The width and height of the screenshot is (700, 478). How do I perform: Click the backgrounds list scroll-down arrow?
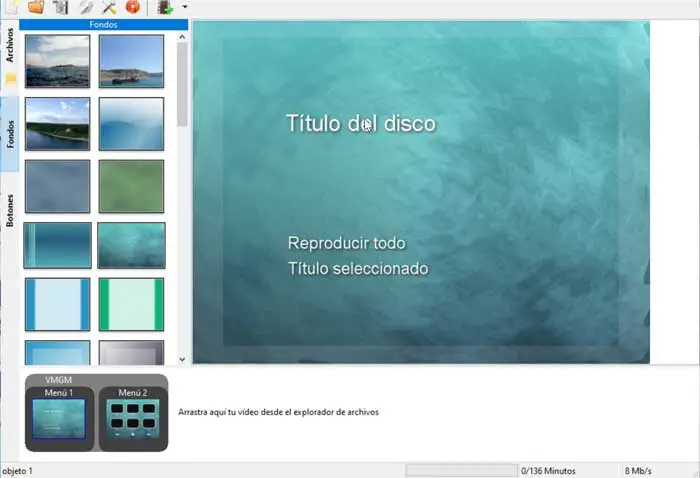182,359
